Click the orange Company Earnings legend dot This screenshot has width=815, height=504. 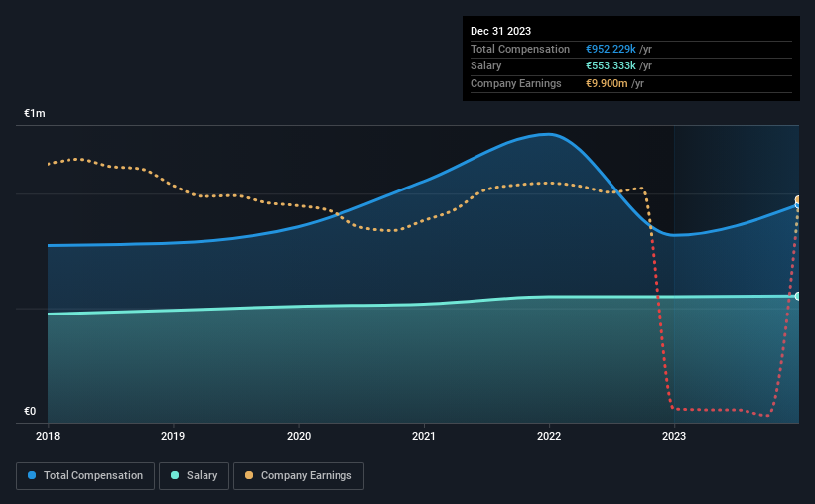click(x=249, y=475)
